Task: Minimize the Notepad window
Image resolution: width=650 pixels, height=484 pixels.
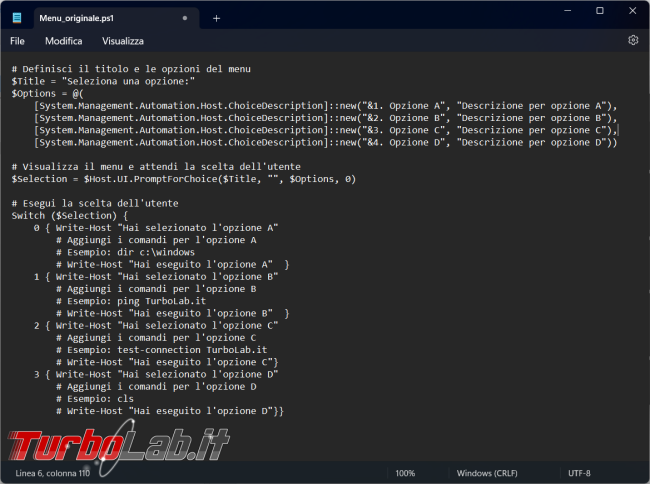Action: (x=568, y=11)
